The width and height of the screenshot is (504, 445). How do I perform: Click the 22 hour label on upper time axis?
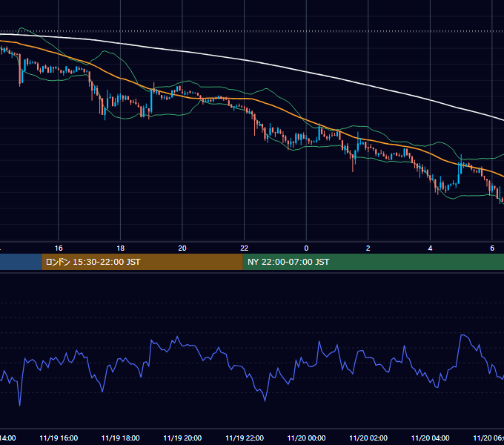pyautogui.click(x=245, y=248)
